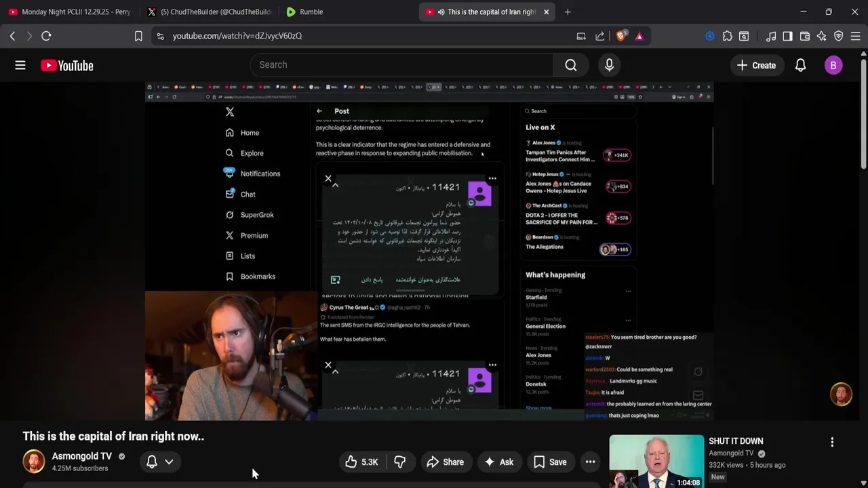Screen dimensions: 868x488
Task: Go to YouTube home via logo
Action: pos(66,65)
